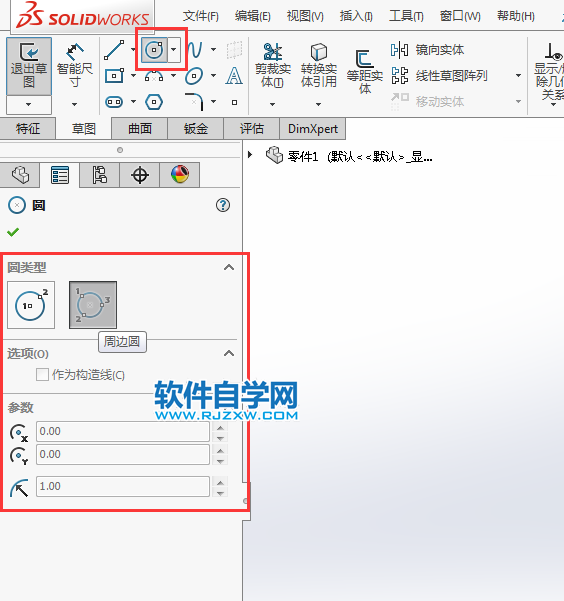Screen dimensions: 564x601
Task: Open dropdown beside the Line tool
Action: tap(133, 49)
